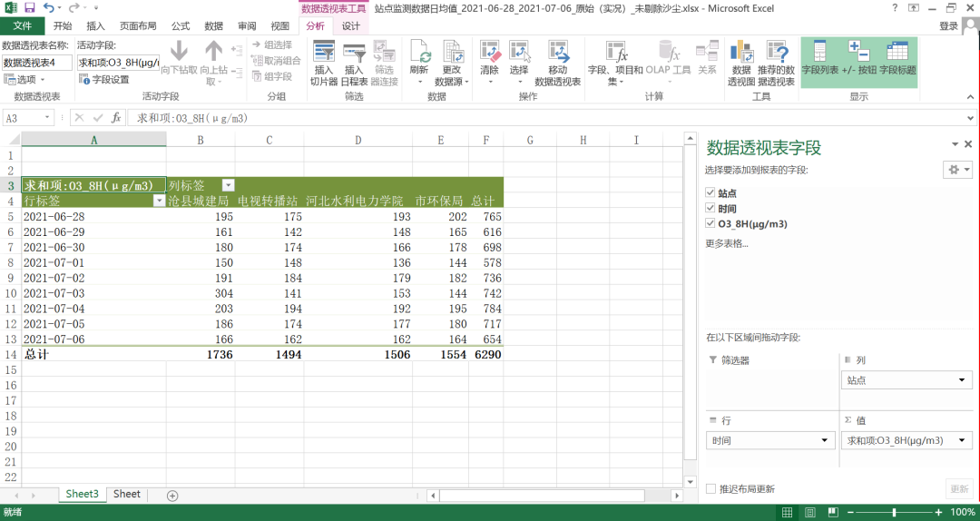Switch to Page Layout view in status bar

click(810, 512)
